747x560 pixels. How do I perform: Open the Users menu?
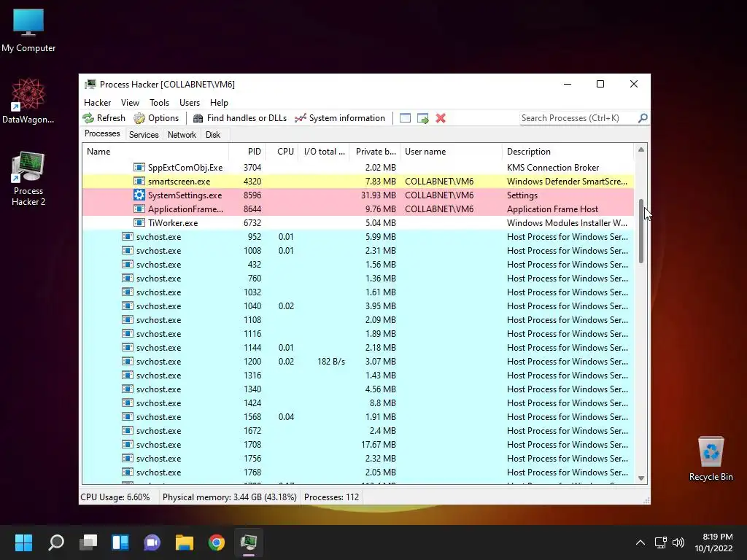[x=190, y=102]
